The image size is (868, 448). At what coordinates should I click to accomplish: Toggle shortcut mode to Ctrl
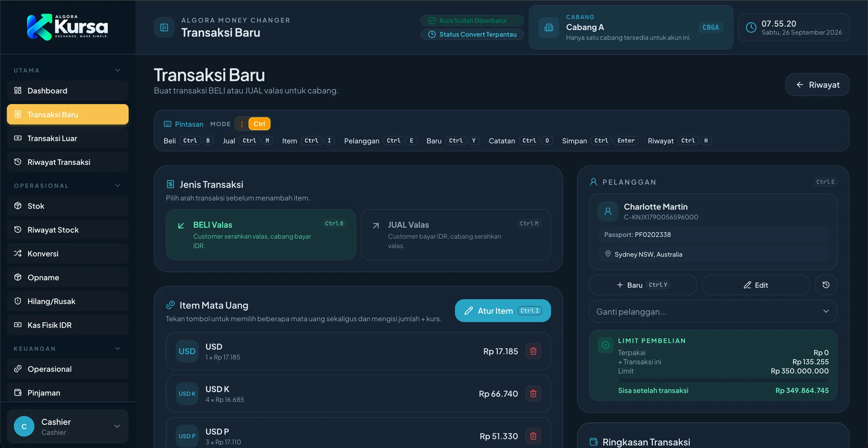tap(259, 124)
